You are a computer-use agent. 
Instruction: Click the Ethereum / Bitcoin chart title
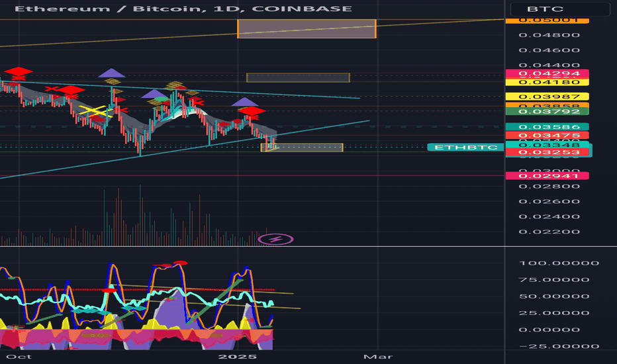coord(183,9)
